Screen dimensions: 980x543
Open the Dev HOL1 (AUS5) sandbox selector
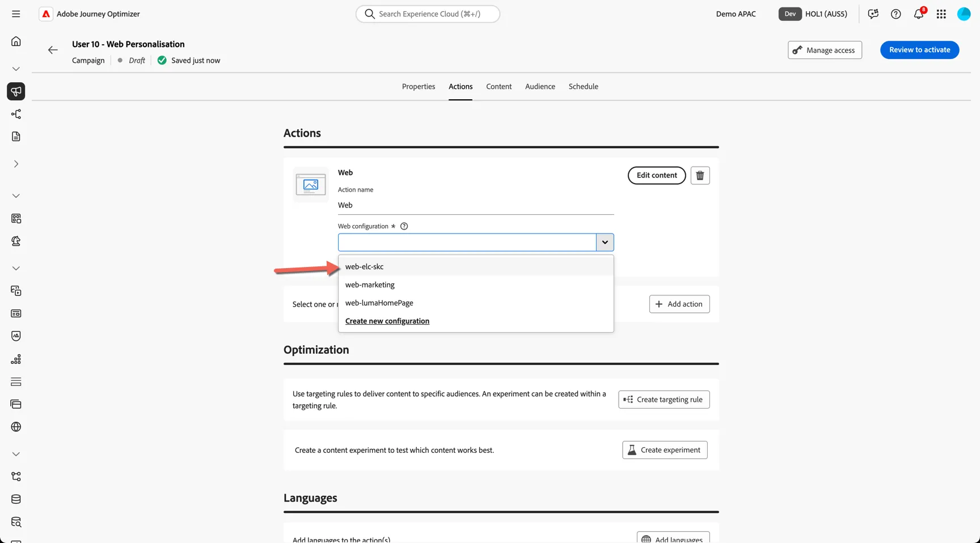tap(813, 14)
